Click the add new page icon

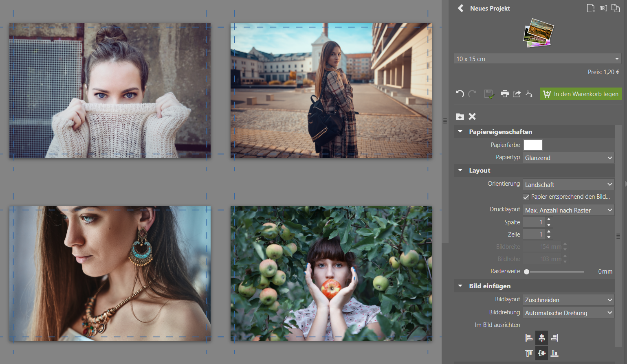click(x=590, y=8)
